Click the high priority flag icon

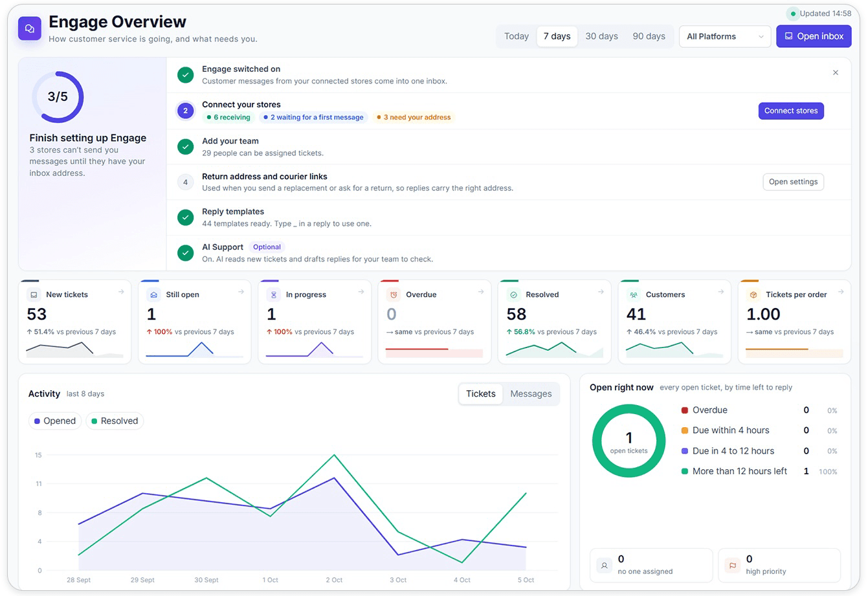732,565
